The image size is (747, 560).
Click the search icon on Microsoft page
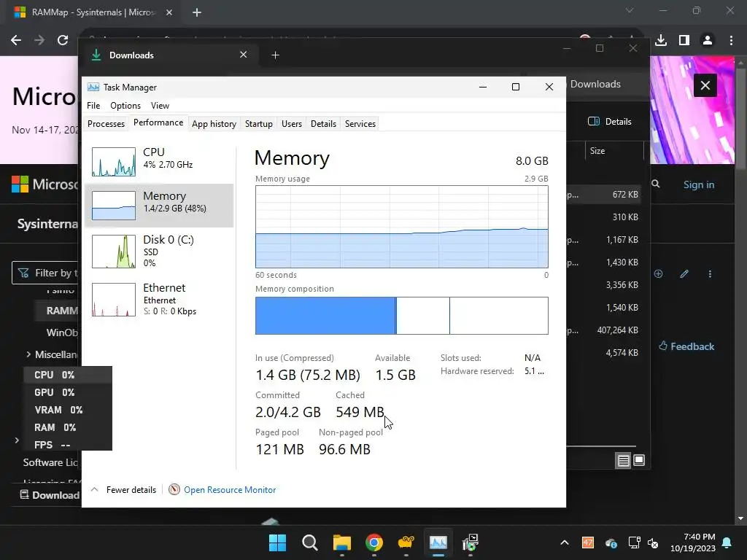pyautogui.click(x=656, y=184)
